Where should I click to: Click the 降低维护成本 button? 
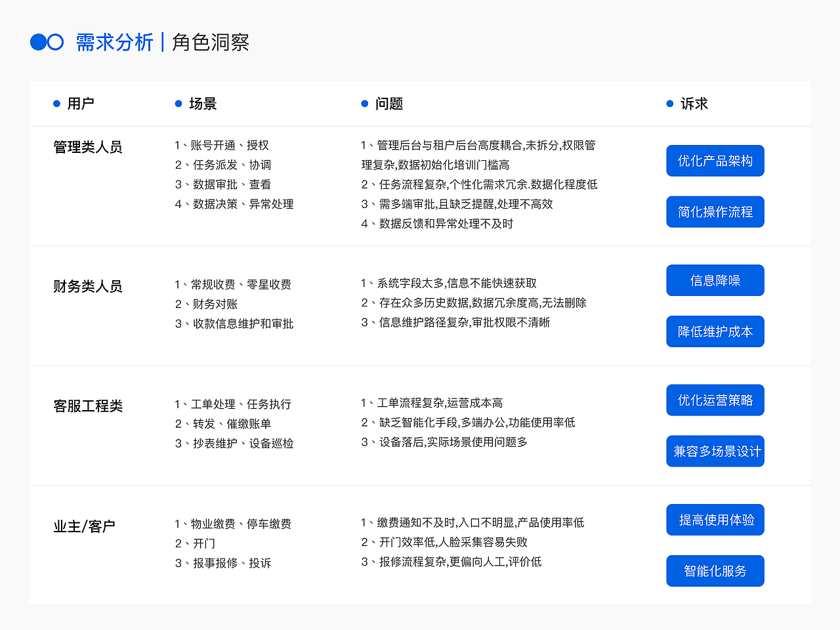pyautogui.click(x=715, y=331)
